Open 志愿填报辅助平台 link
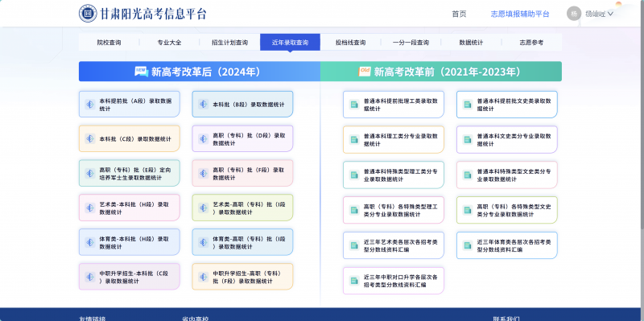This screenshot has width=644, height=321. [x=520, y=14]
